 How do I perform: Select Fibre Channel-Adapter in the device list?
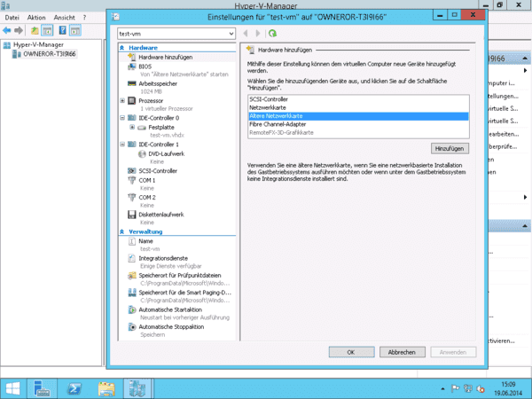pos(358,124)
